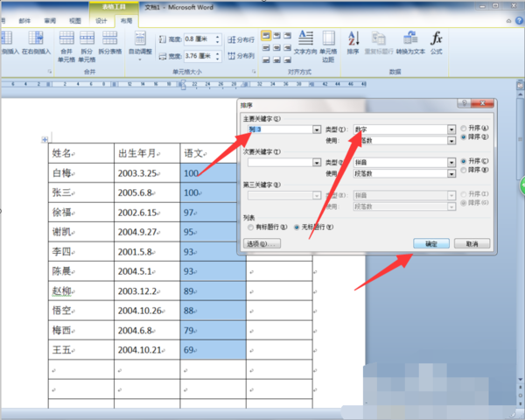Click the column width 3.76 厘米 field
The height and width of the screenshot is (420, 525).
tap(199, 56)
